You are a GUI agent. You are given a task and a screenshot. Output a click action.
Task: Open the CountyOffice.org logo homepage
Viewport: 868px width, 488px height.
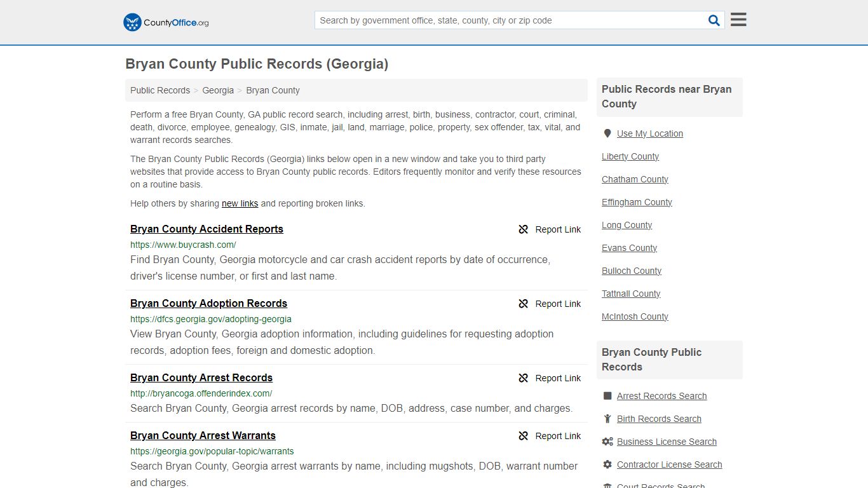(x=166, y=22)
